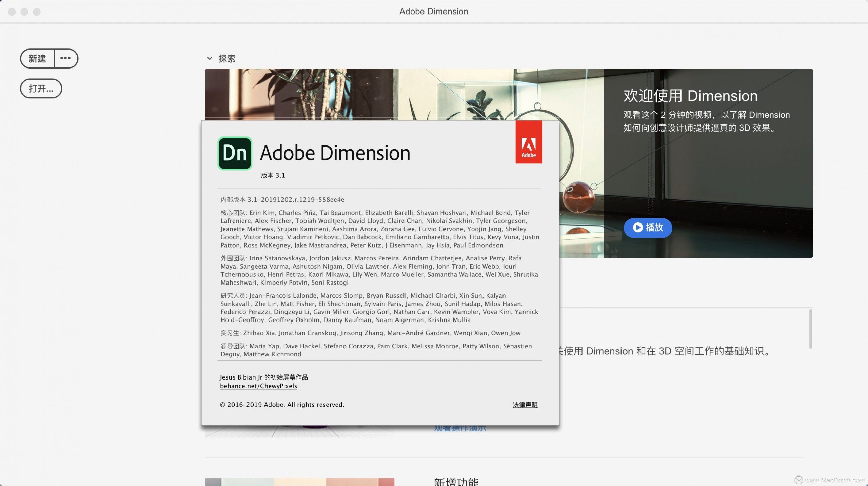Image resolution: width=868 pixels, height=486 pixels.
Task: Click the © 2016-2019 Adobe copyright text
Action: click(x=282, y=405)
